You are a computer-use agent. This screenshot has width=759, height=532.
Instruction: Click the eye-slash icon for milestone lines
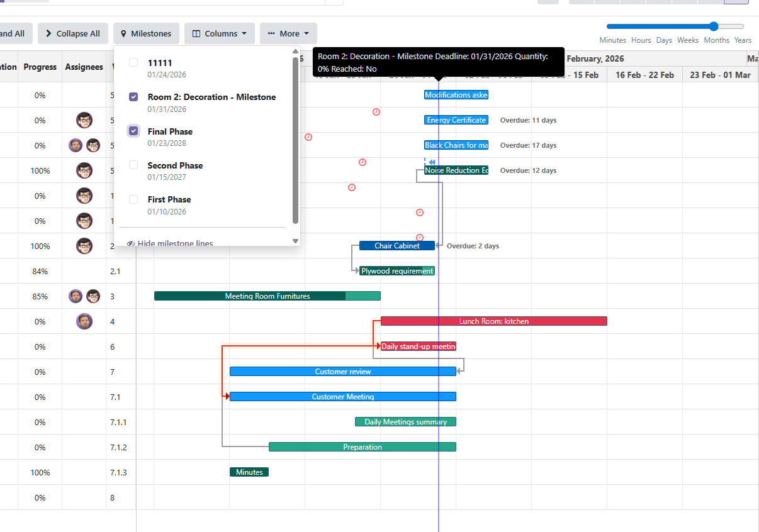point(131,244)
